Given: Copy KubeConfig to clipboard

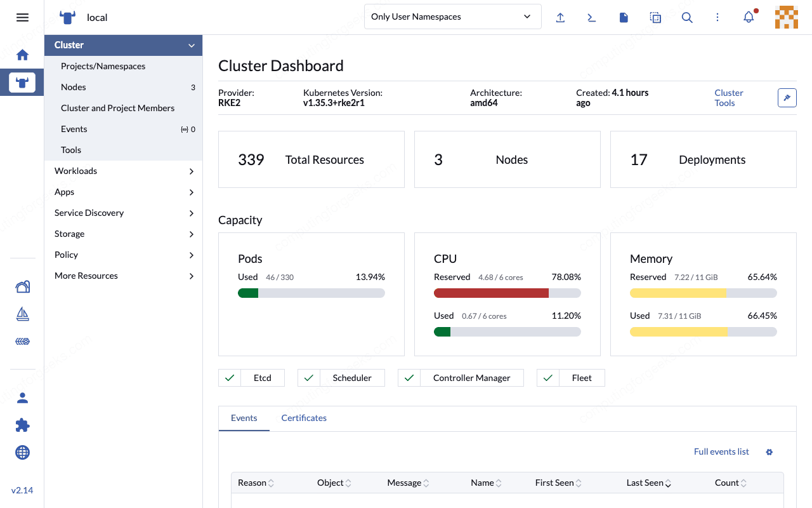Looking at the screenshot, I should (655, 17).
